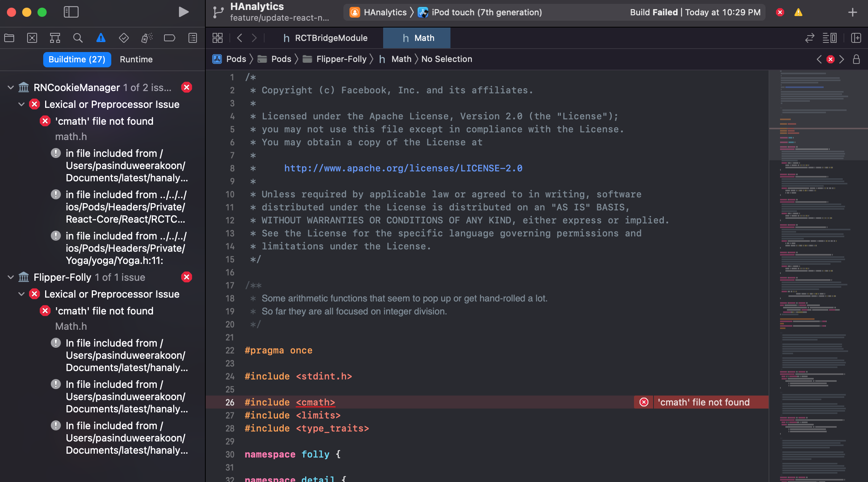This screenshot has height=482, width=868.
Task: Open the Project navigator folder icon
Action: (x=9, y=38)
